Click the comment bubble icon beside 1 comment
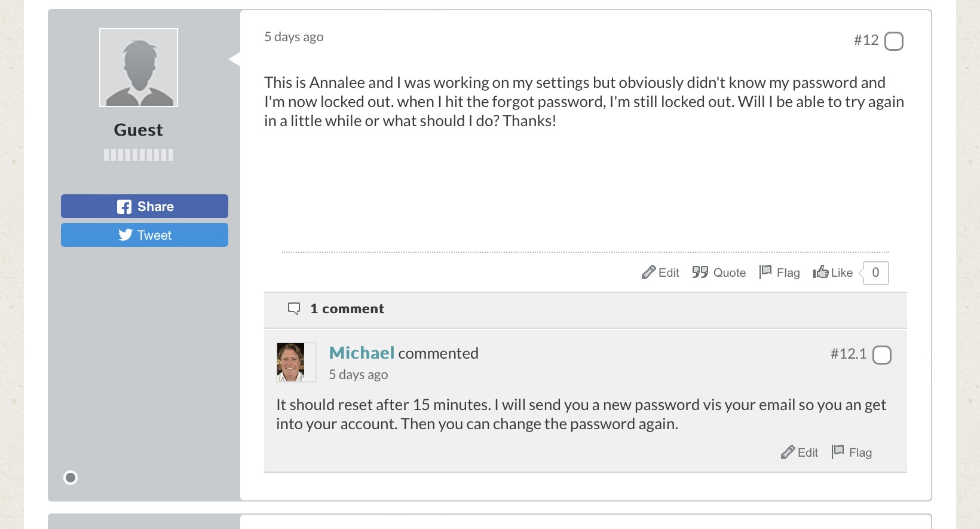Image resolution: width=980 pixels, height=529 pixels. [x=294, y=308]
